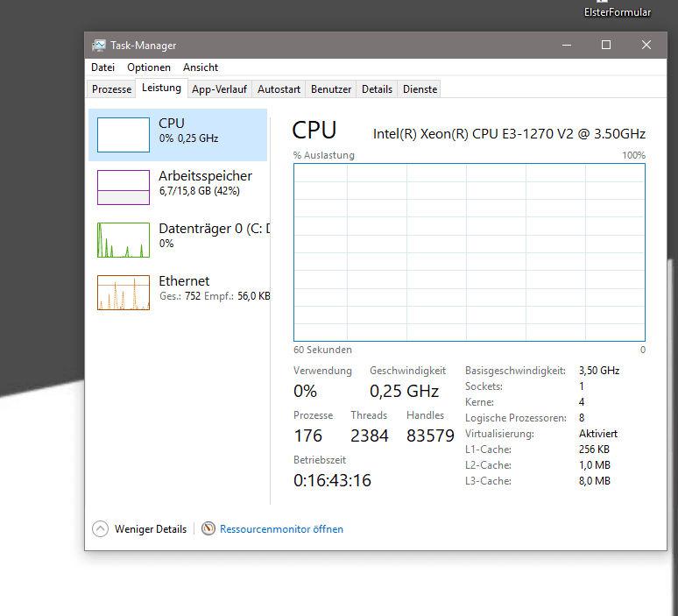Select the Ethernet mini graph thumbnail

pyautogui.click(x=124, y=293)
